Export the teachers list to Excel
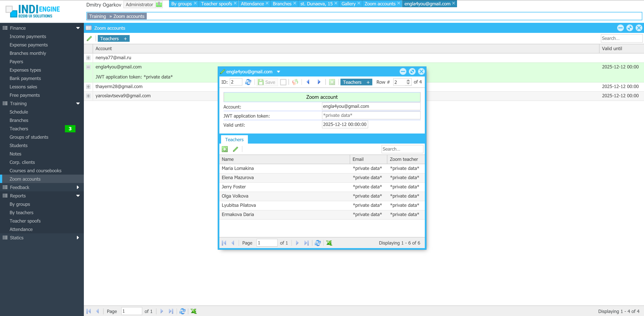Image resolution: width=644 pixels, height=316 pixels. [329, 243]
